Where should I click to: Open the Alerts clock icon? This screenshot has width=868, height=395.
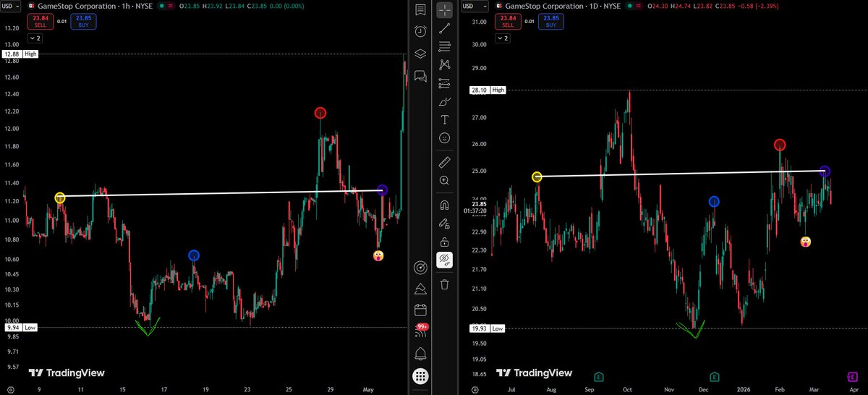click(420, 31)
